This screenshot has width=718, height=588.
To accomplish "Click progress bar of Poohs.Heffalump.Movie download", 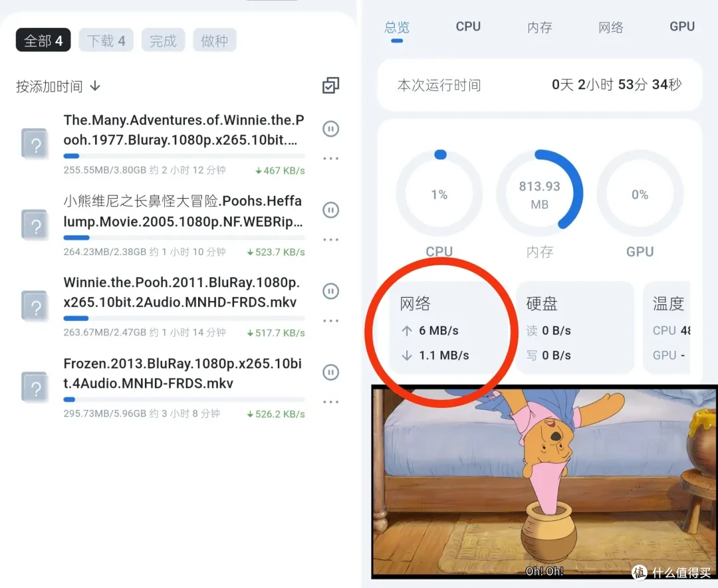I will coord(184,237).
